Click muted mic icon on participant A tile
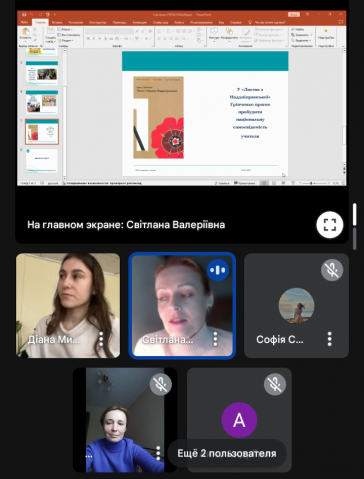 (275, 384)
